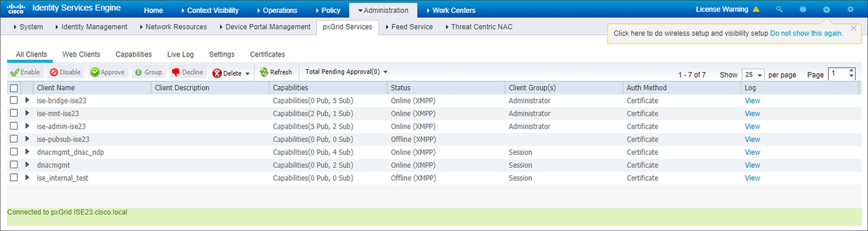The height and width of the screenshot is (231, 868).
Task: Open Total Pending Approval dropdown
Action: tap(346, 72)
